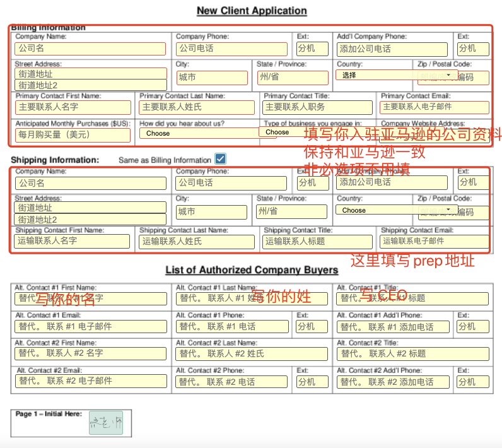
Task: Click the Shipping Street Address first line
Action: click(90, 208)
